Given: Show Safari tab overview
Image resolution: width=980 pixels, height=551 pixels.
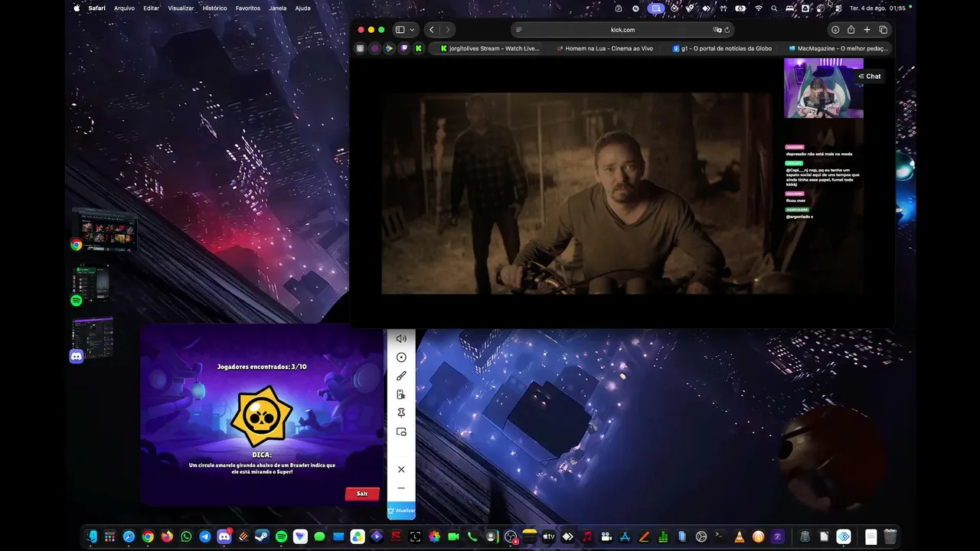Looking at the screenshot, I should click(883, 30).
